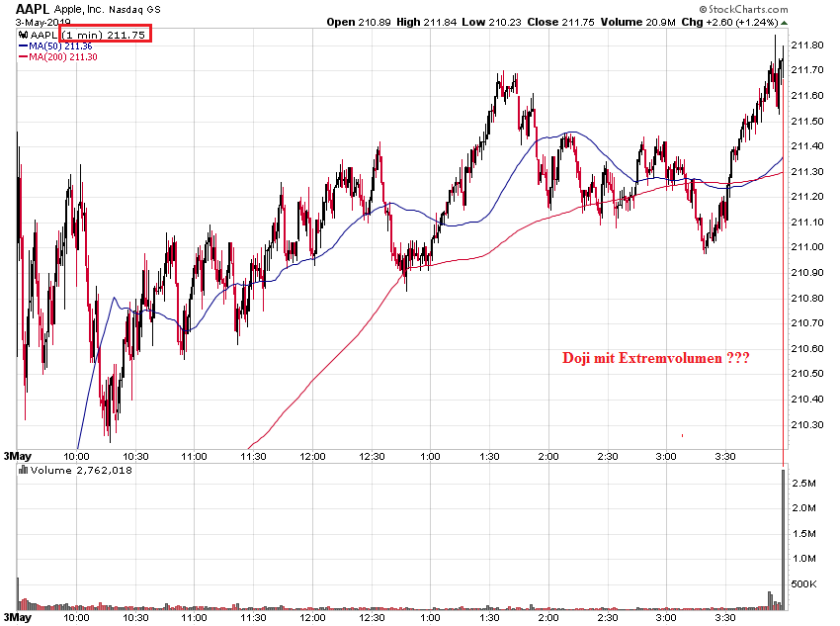Click the 3:30 label under the price chart

tap(725, 456)
